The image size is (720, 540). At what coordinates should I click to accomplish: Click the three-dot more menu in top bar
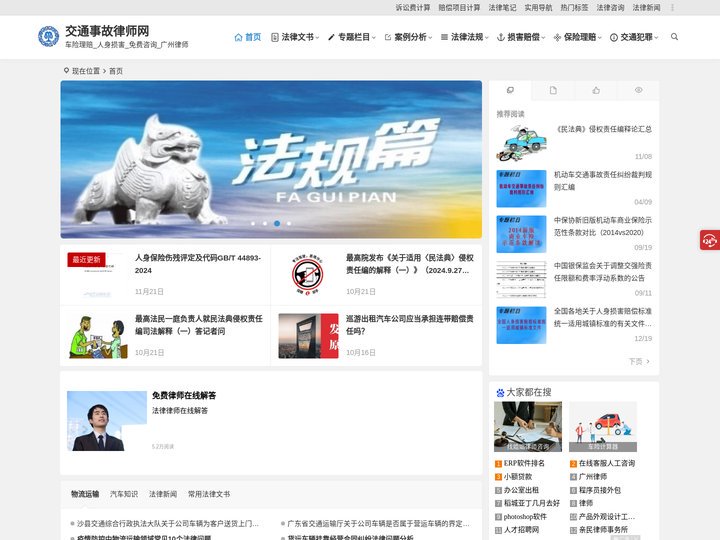click(x=672, y=7)
